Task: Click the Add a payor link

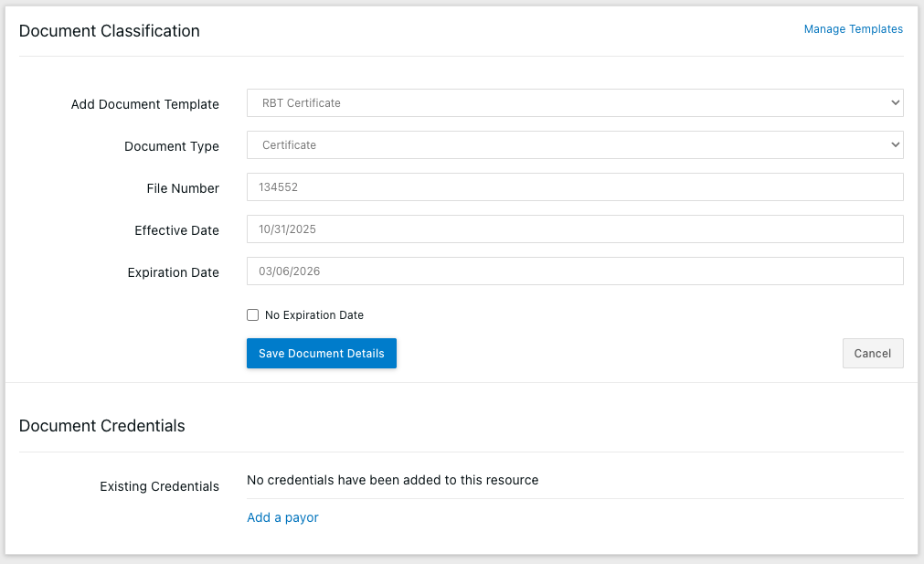Action: (x=282, y=517)
